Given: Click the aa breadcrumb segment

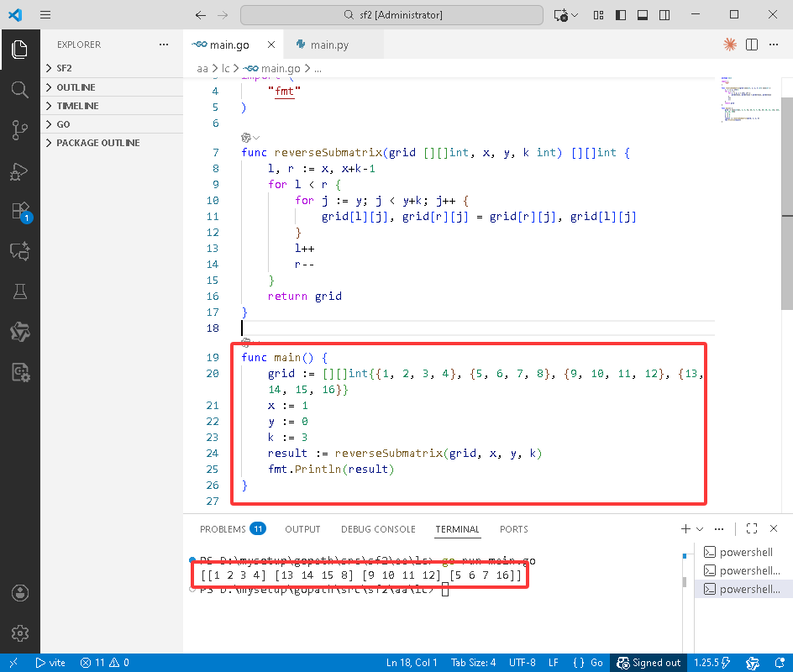Looking at the screenshot, I should pos(202,68).
